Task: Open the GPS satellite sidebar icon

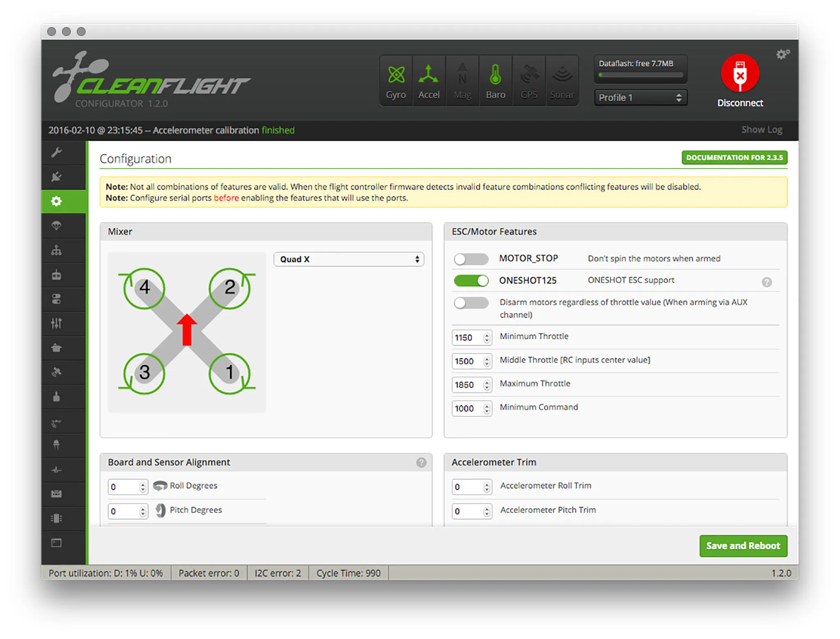Action: click(x=57, y=372)
